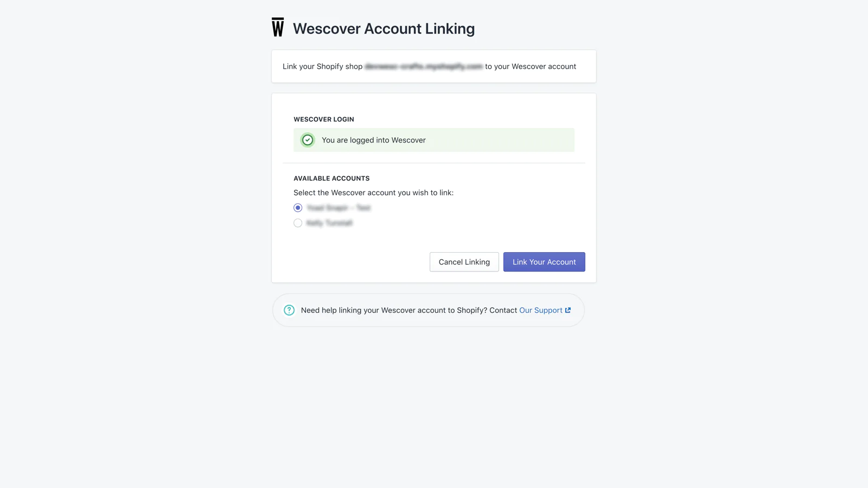
Task: Click the Link Your Account button
Action: (x=544, y=262)
